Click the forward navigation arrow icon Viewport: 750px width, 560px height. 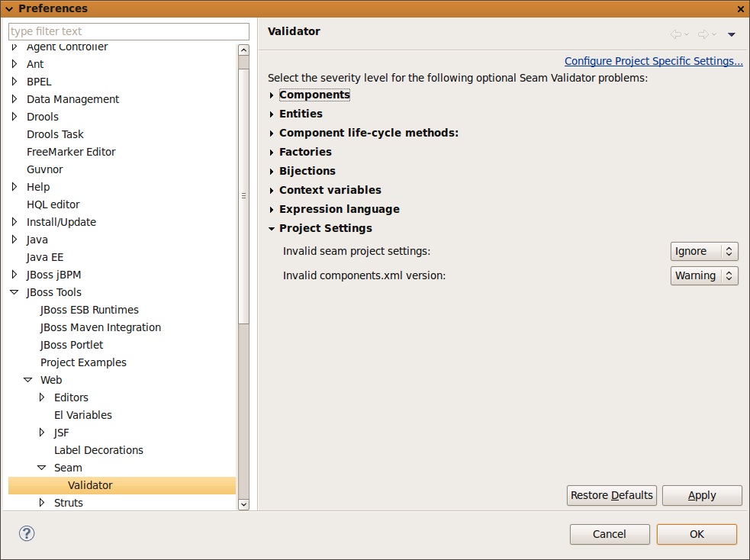(x=703, y=34)
